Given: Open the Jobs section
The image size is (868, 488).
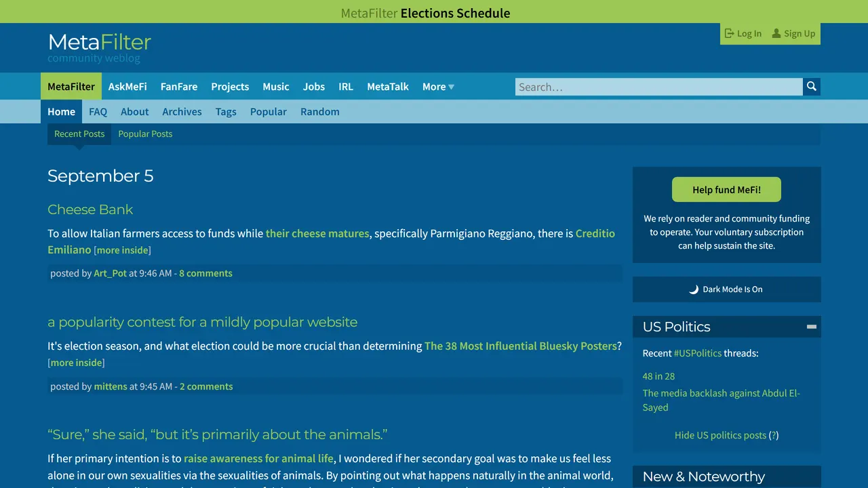Looking at the screenshot, I should 314,87.
